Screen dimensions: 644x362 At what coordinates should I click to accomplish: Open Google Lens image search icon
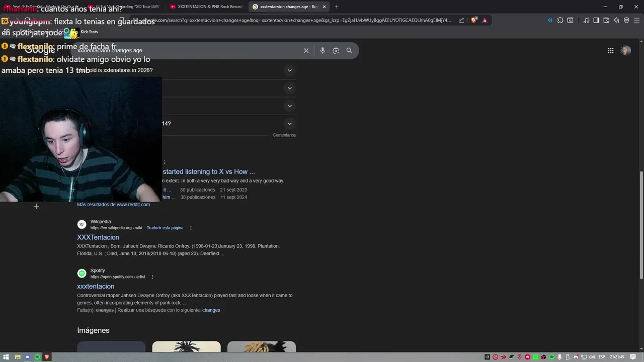click(336, 50)
